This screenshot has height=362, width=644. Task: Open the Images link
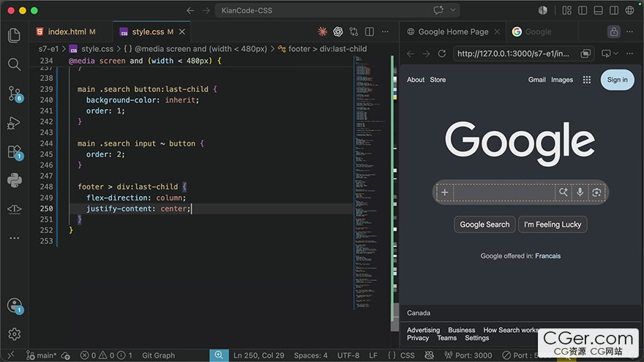(562, 80)
